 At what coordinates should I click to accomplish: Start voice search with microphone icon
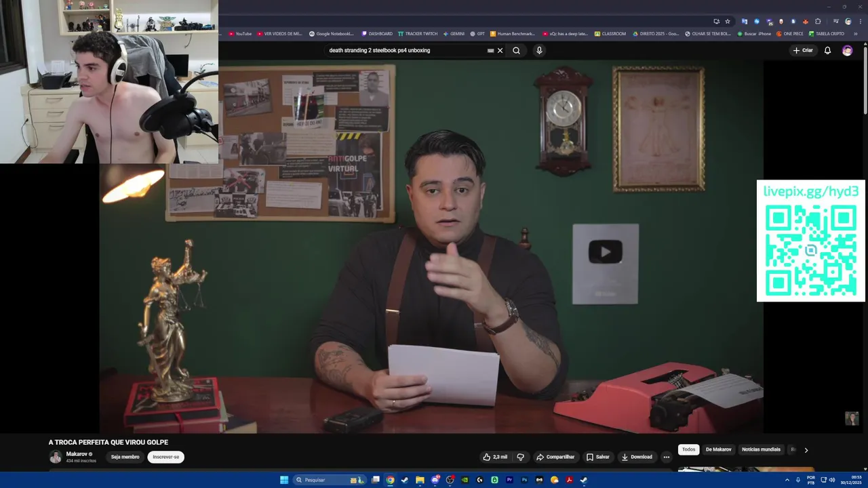(x=539, y=50)
